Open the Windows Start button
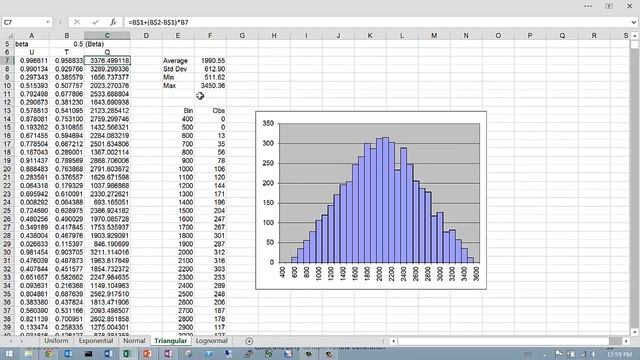 click(x=9, y=353)
